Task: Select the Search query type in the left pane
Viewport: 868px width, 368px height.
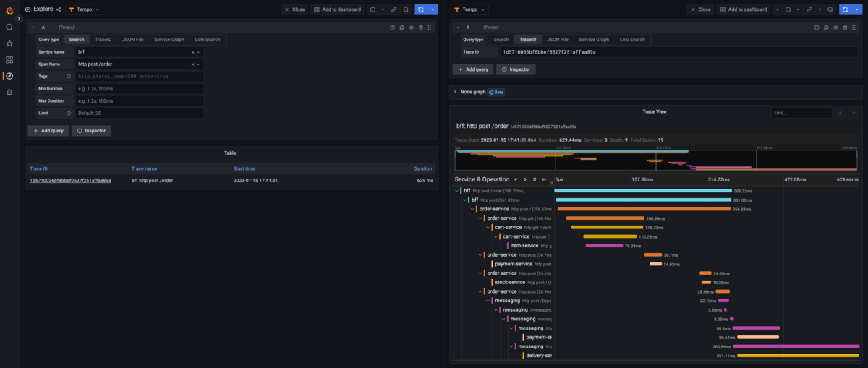Action: (76, 40)
